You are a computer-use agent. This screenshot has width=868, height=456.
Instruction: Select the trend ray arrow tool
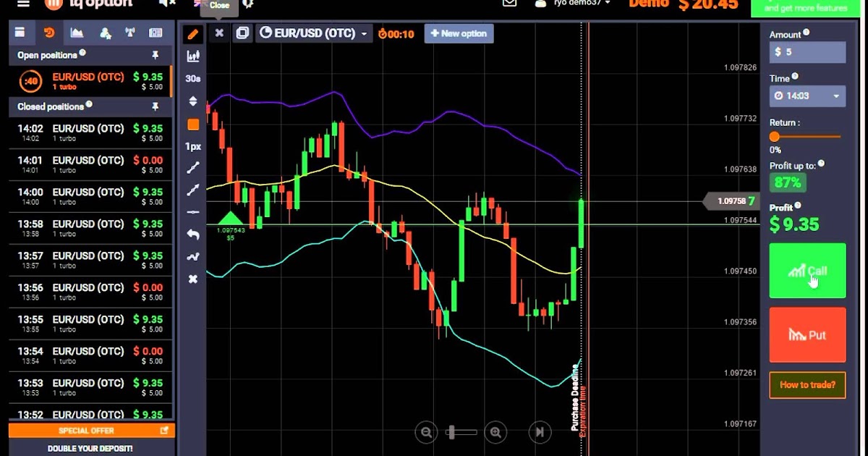tap(193, 190)
